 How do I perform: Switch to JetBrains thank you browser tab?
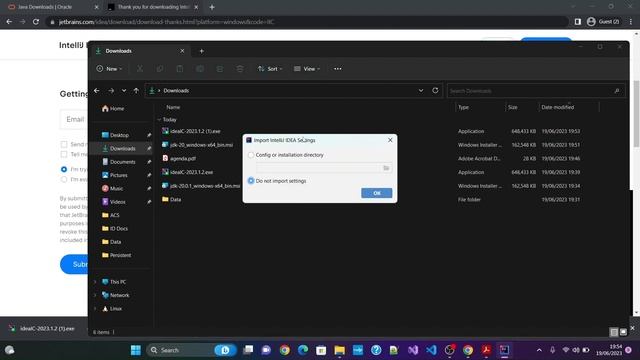[x=153, y=7]
